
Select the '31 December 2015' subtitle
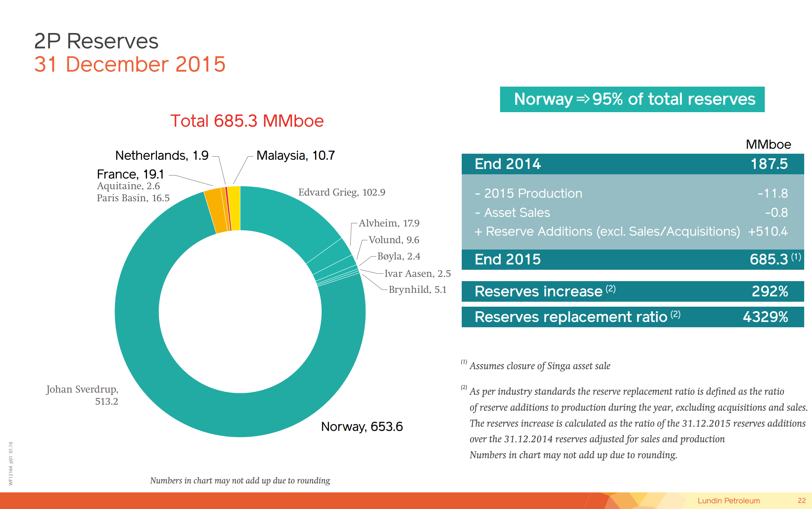coord(130,64)
